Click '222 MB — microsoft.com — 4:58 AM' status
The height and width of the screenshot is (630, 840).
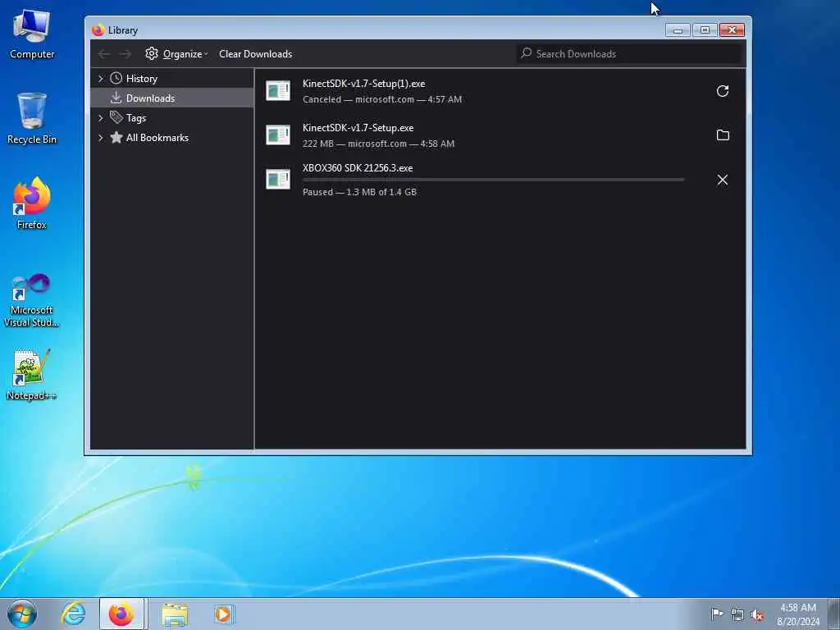(x=378, y=144)
